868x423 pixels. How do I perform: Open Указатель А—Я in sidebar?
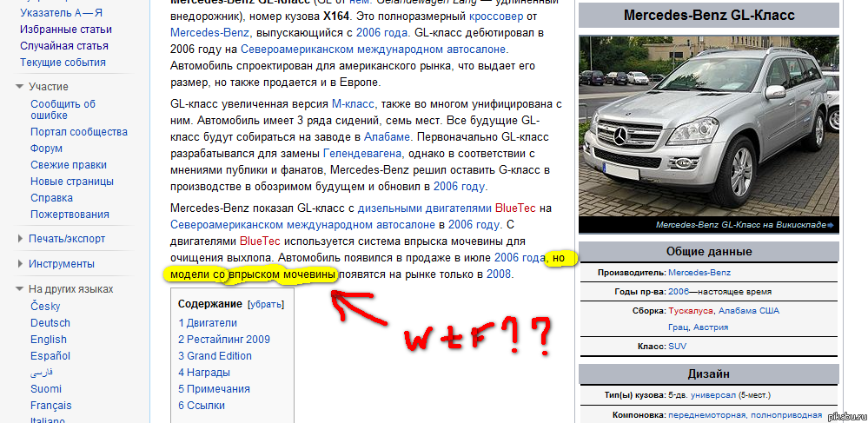pos(61,12)
